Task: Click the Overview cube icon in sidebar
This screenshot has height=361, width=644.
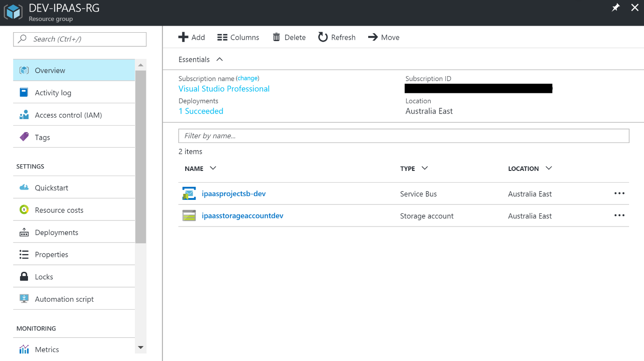Action: click(24, 71)
